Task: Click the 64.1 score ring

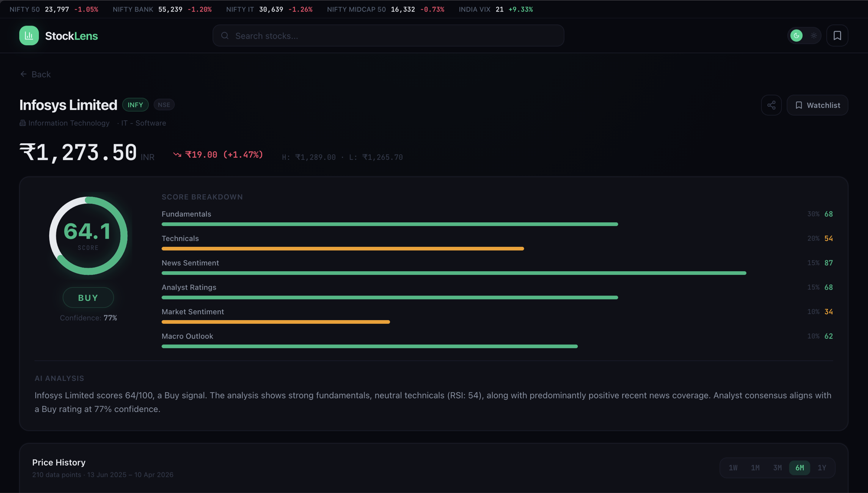Action: point(88,235)
